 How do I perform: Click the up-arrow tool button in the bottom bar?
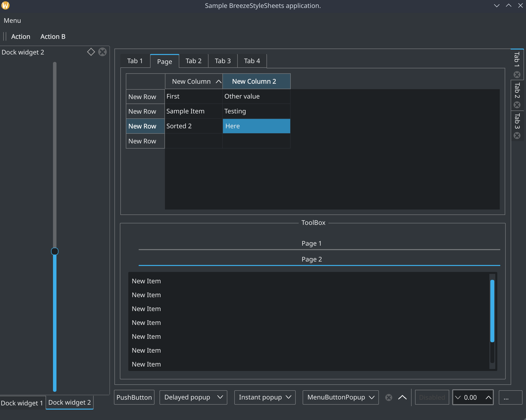point(402,397)
